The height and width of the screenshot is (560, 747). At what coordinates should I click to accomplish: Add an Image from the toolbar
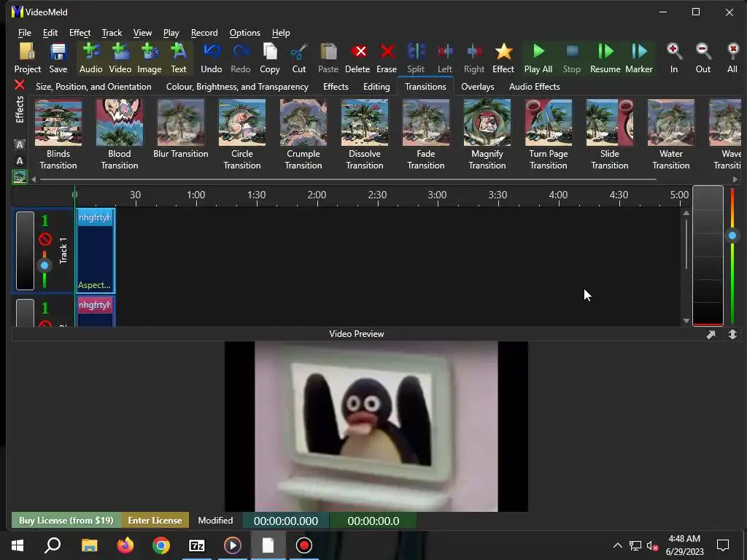click(x=150, y=58)
